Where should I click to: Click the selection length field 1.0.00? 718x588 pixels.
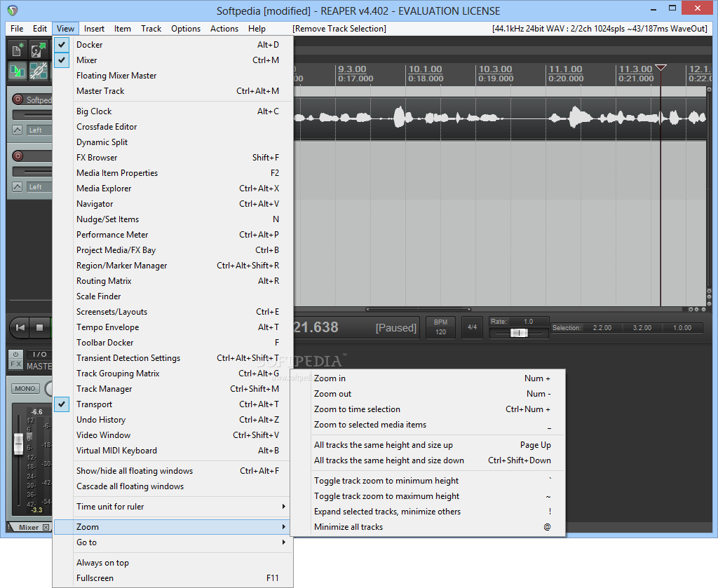click(x=682, y=327)
